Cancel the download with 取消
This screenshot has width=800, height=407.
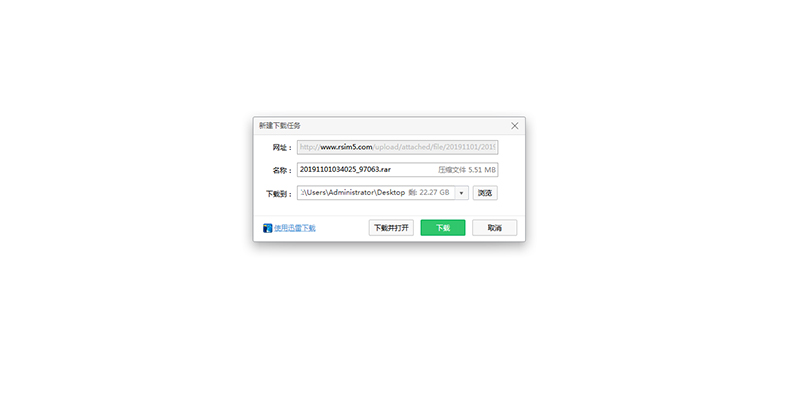[494, 227]
